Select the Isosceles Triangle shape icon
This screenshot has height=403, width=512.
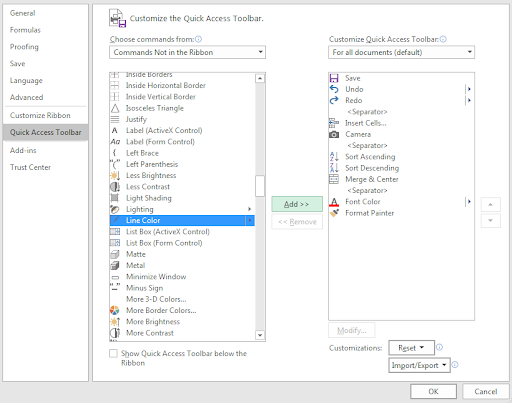pyautogui.click(x=115, y=108)
